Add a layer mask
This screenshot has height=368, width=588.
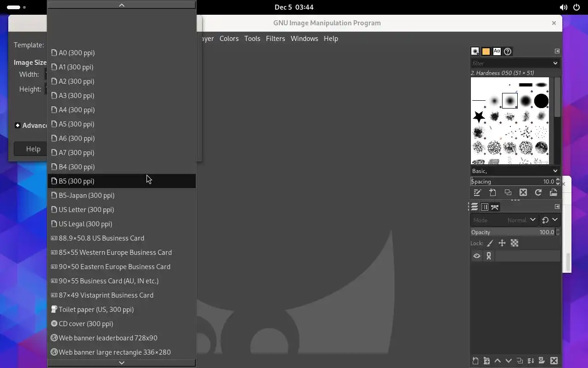[542, 361]
